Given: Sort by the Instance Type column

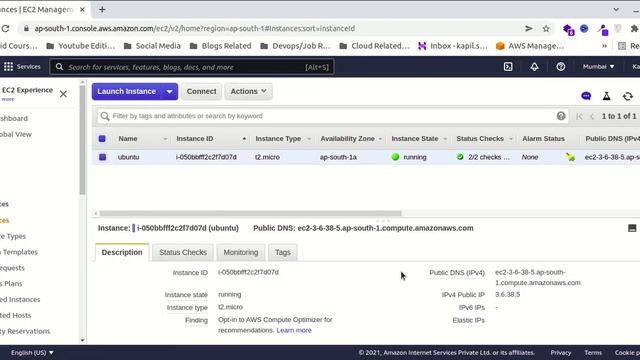Looking at the screenshot, I should (278, 139).
